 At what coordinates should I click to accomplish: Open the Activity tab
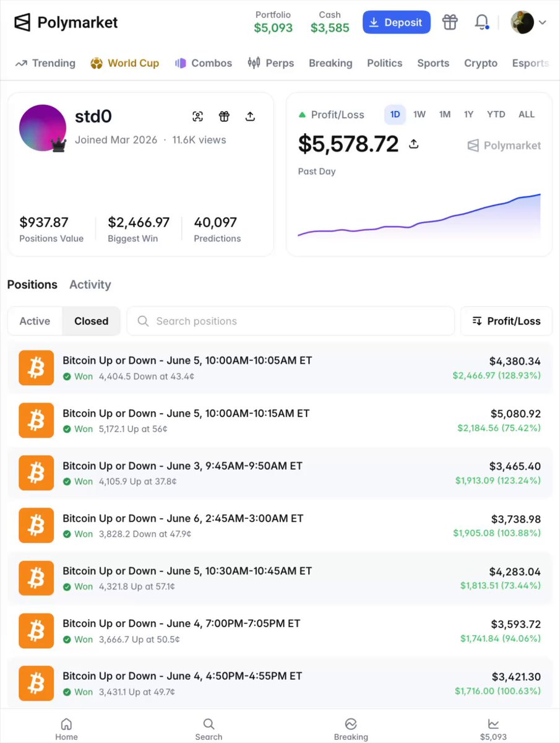click(x=90, y=285)
